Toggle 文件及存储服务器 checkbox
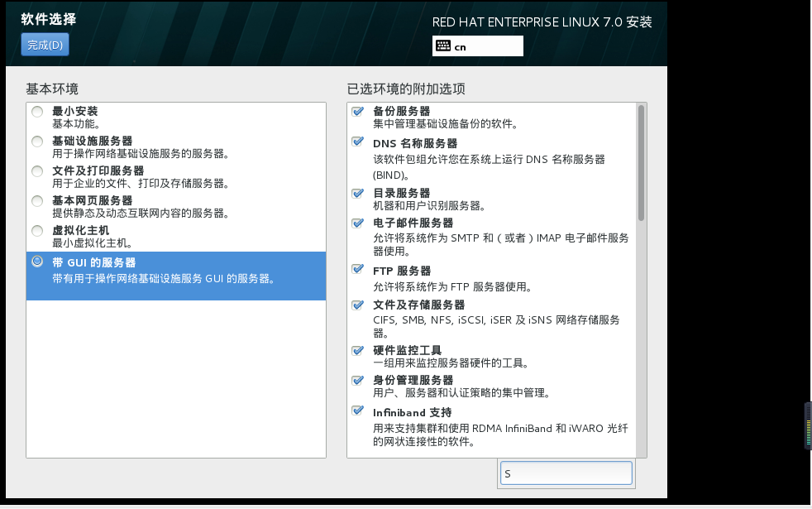 point(357,305)
